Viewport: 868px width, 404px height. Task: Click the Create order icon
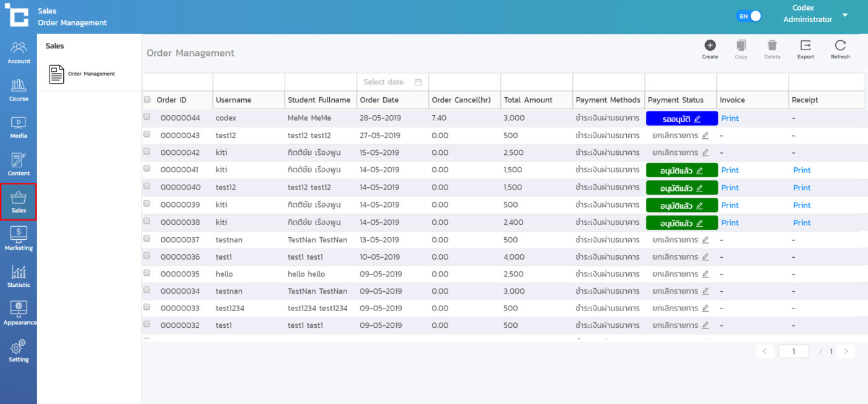point(710,49)
